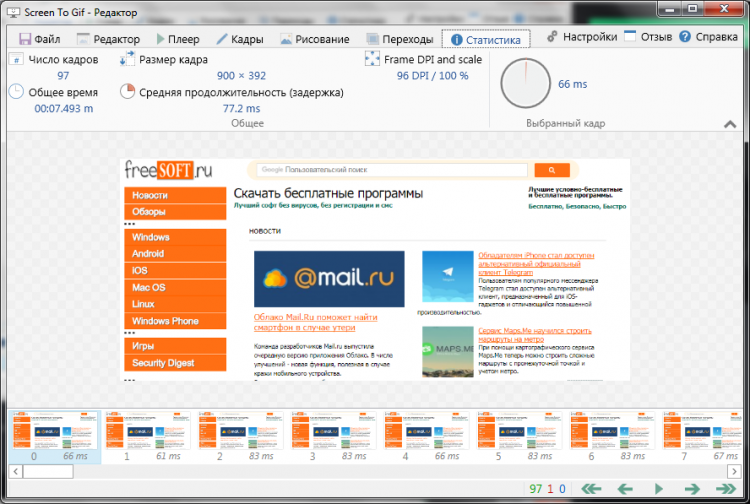Click the frame list scroll right arrow

tap(734, 471)
